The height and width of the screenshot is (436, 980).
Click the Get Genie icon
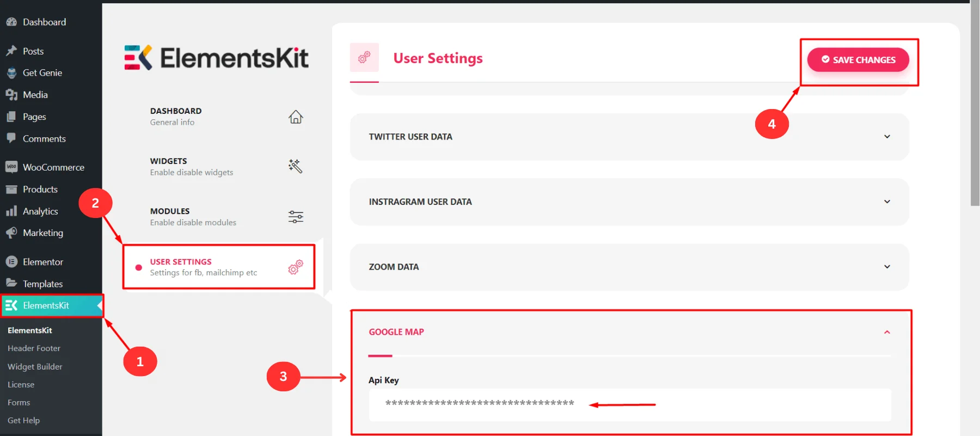click(11, 73)
